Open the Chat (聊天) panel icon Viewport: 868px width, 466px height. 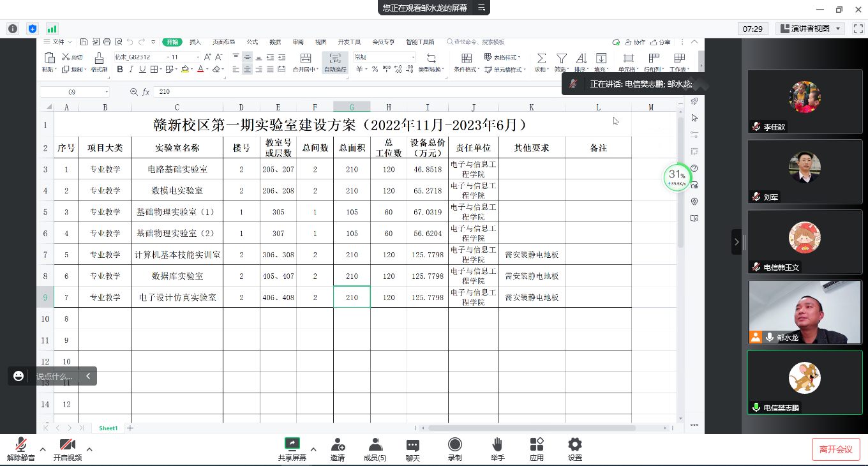pyautogui.click(x=413, y=449)
